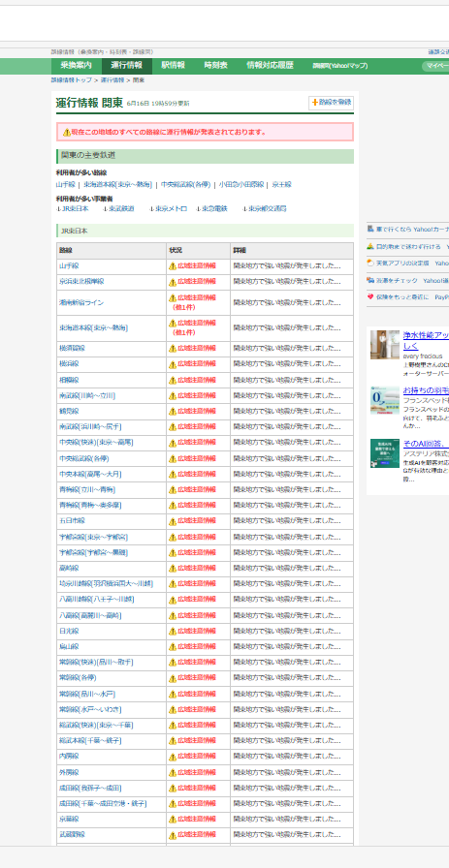Screen dimensions: 449x868
Task: Select the 運行情報 tab
Action: (x=126, y=65)
